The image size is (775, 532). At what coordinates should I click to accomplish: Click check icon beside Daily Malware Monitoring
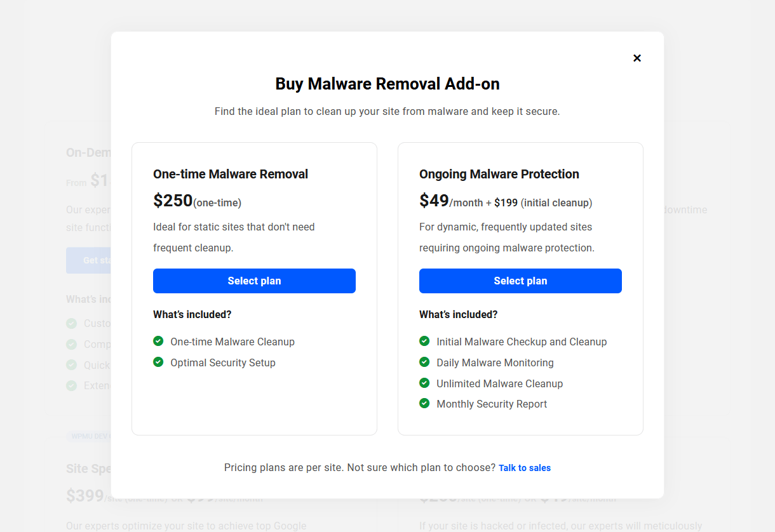[x=424, y=362]
